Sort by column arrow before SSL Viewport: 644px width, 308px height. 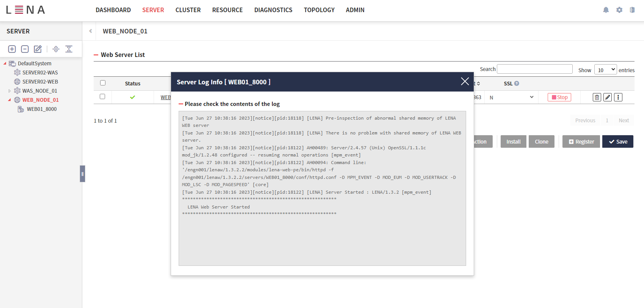click(478, 84)
